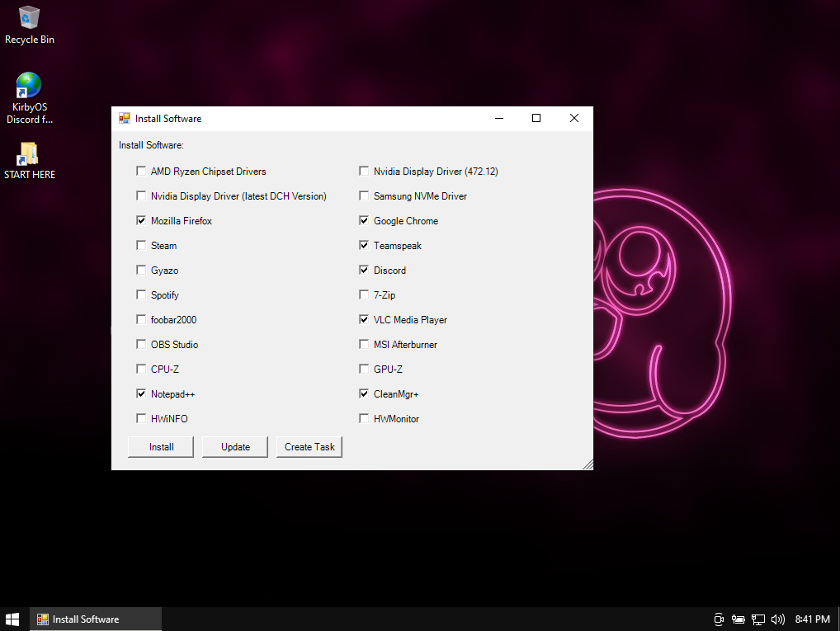Click the battery power tray icon
Screen dimensions: 840x631
[739, 619]
